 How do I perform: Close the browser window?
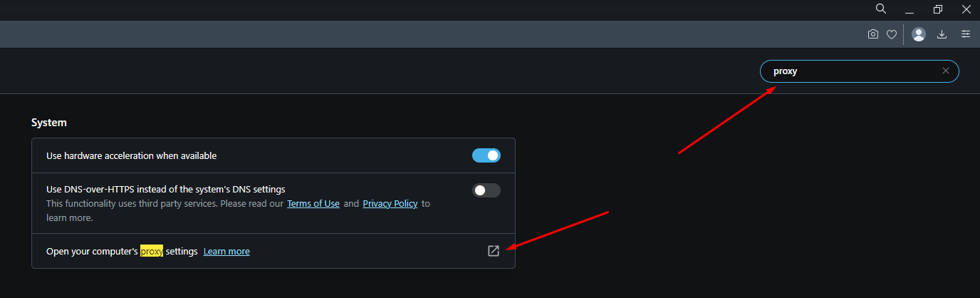[966, 9]
